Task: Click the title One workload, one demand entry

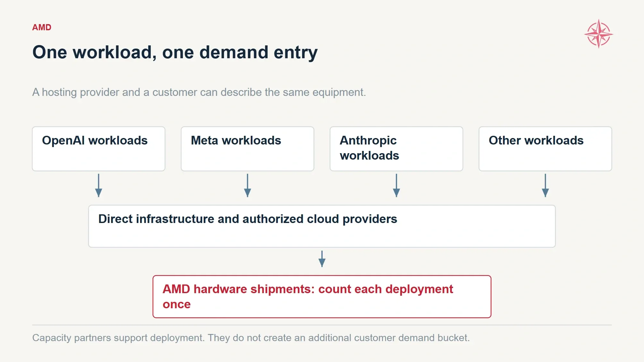Action: pos(175,52)
